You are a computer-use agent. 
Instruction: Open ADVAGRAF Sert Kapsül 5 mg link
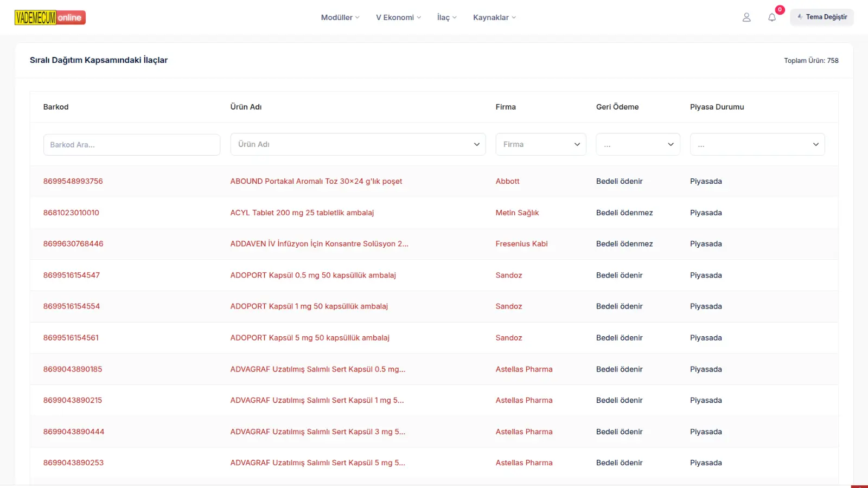click(x=318, y=463)
